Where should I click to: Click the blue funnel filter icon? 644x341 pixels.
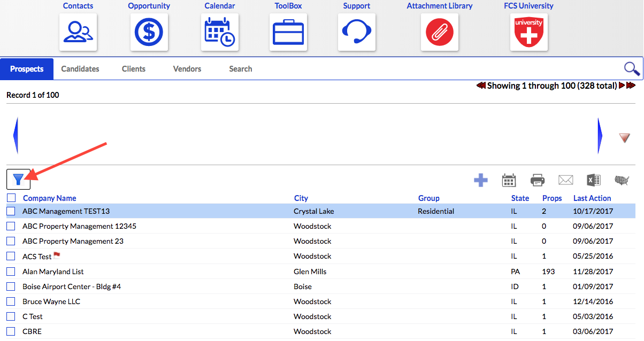19,179
